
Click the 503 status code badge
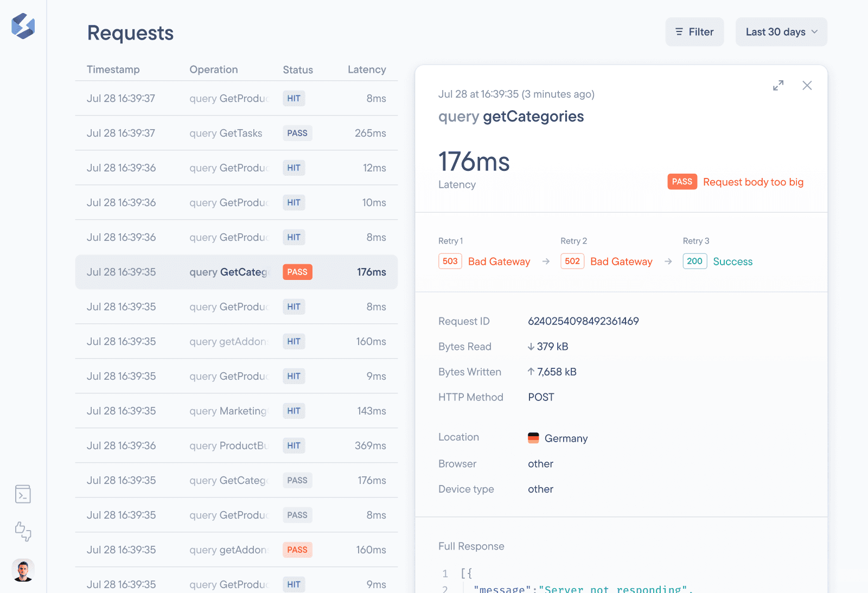pyautogui.click(x=450, y=261)
